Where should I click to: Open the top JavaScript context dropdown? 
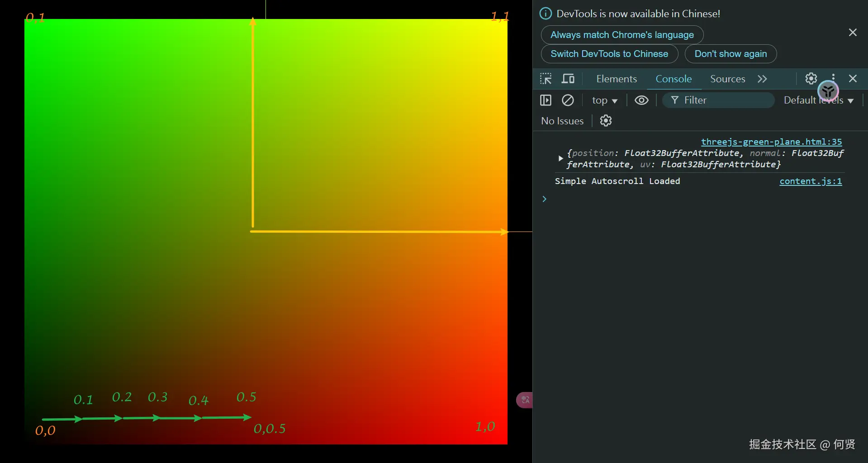(x=605, y=100)
